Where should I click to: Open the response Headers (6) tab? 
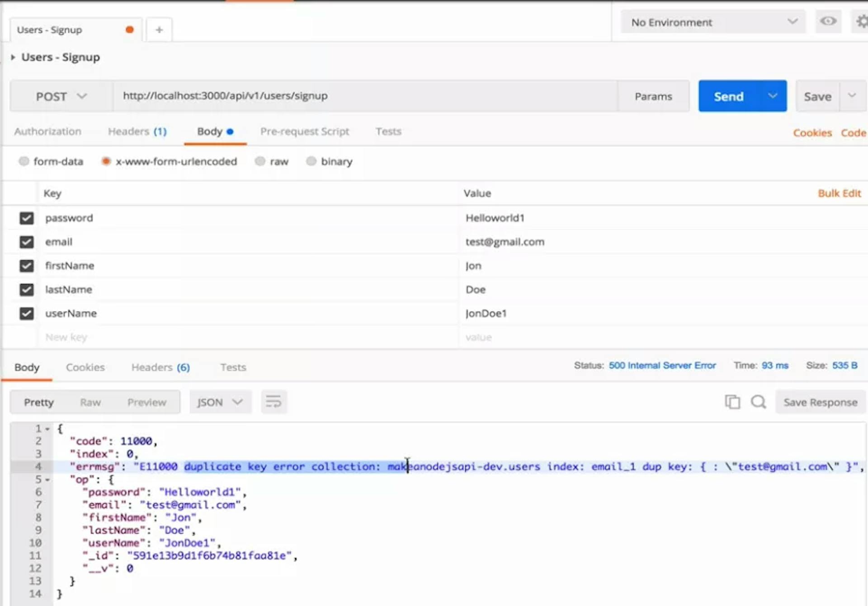160,367
